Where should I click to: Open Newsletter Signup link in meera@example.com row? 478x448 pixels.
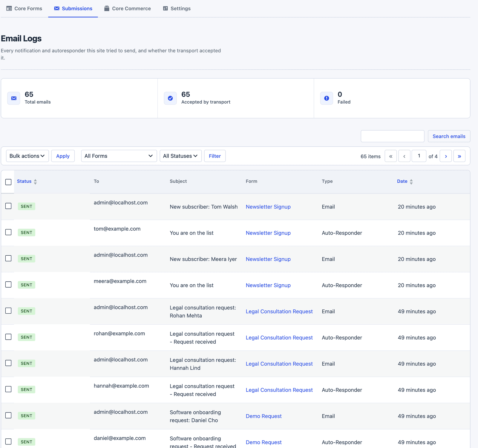click(268, 285)
